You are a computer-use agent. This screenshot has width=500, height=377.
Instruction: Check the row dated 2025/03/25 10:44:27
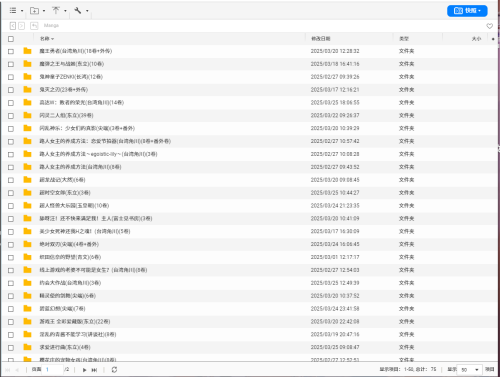coord(11,193)
